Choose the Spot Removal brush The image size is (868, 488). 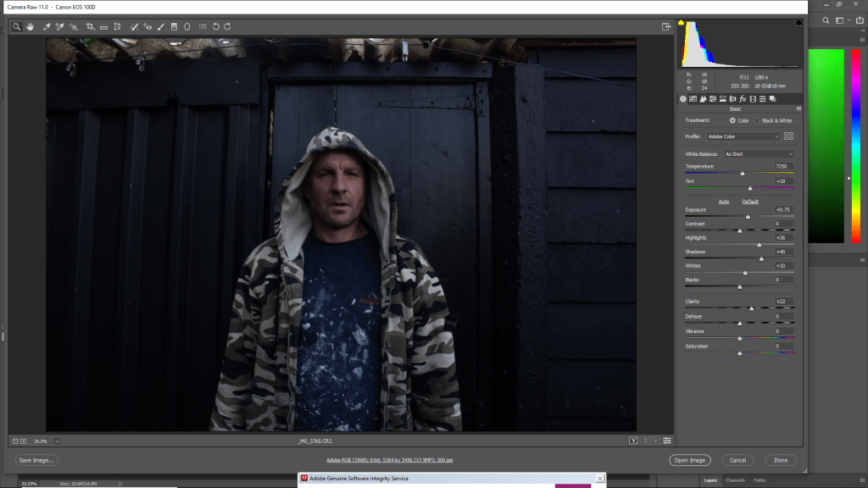[134, 26]
